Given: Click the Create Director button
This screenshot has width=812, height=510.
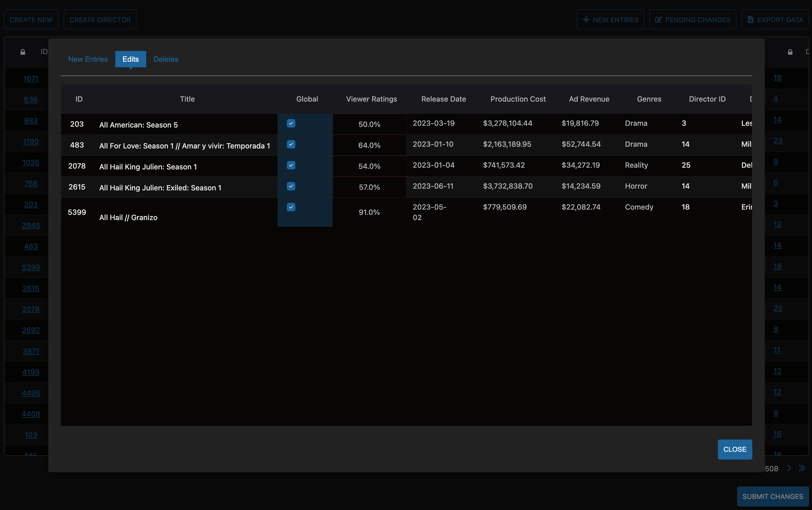Looking at the screenshot, I should click(100, 20).
